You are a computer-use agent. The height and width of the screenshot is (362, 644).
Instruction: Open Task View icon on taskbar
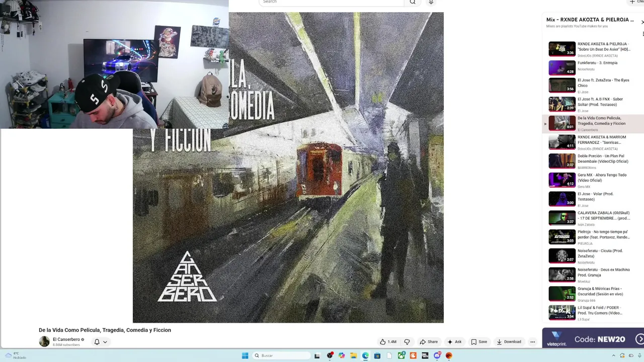tap(317, 355)
